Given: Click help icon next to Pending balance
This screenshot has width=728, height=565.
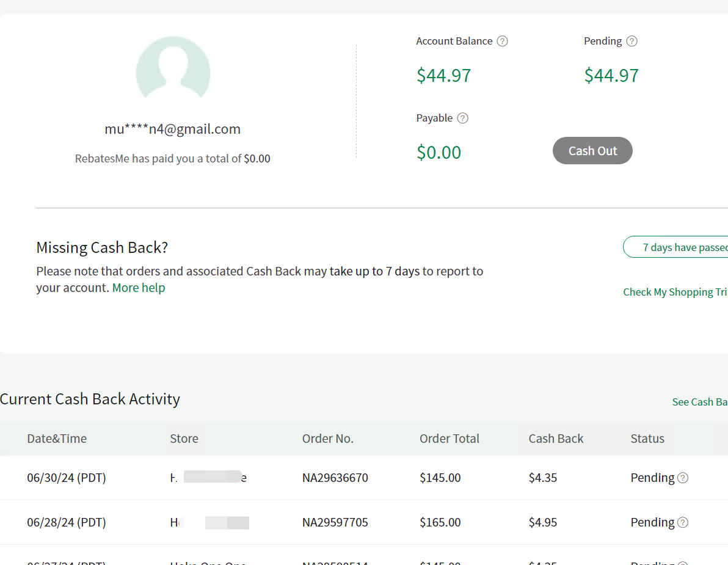Looking at the screenshot, I should pyautogui.click(x=632, y=42).
